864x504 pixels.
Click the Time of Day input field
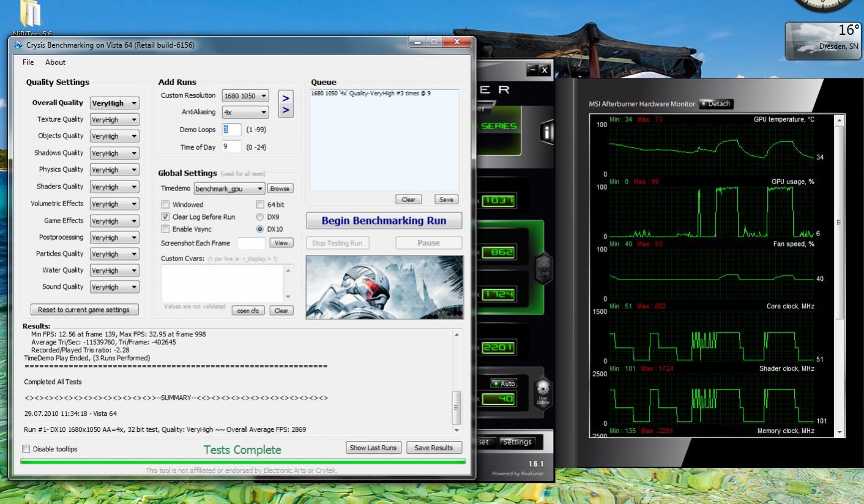coord(232,147)
